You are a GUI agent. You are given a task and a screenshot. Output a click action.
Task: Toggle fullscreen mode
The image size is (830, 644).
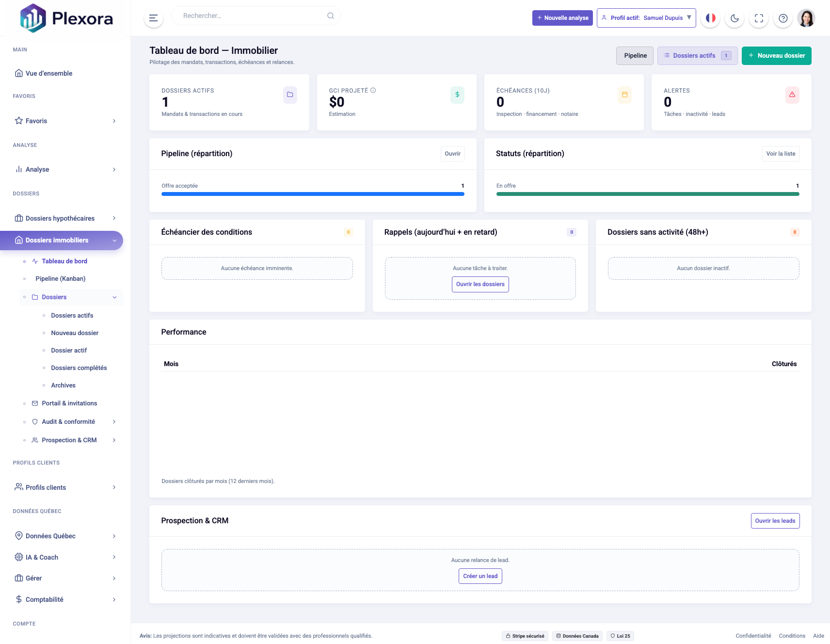pyautogui.click(x=759, y=18)
